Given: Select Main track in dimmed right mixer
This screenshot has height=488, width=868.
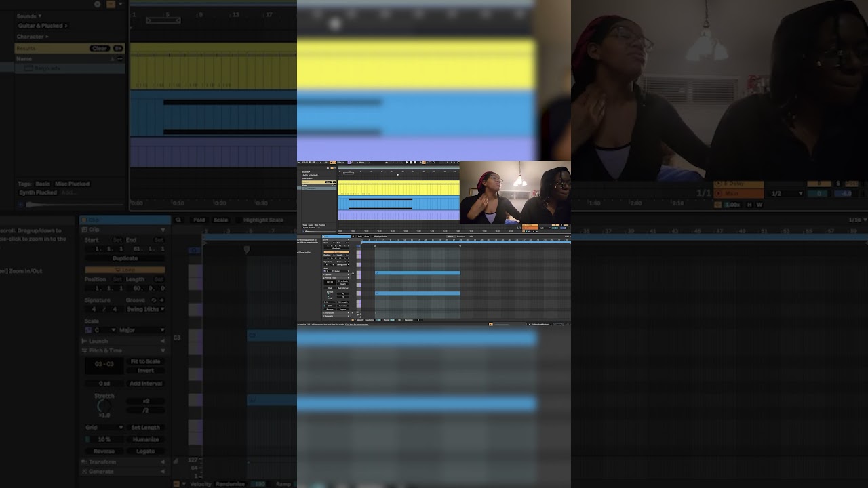Looking at the screenshot, I should pyautogui.click(x=738, y=193).
